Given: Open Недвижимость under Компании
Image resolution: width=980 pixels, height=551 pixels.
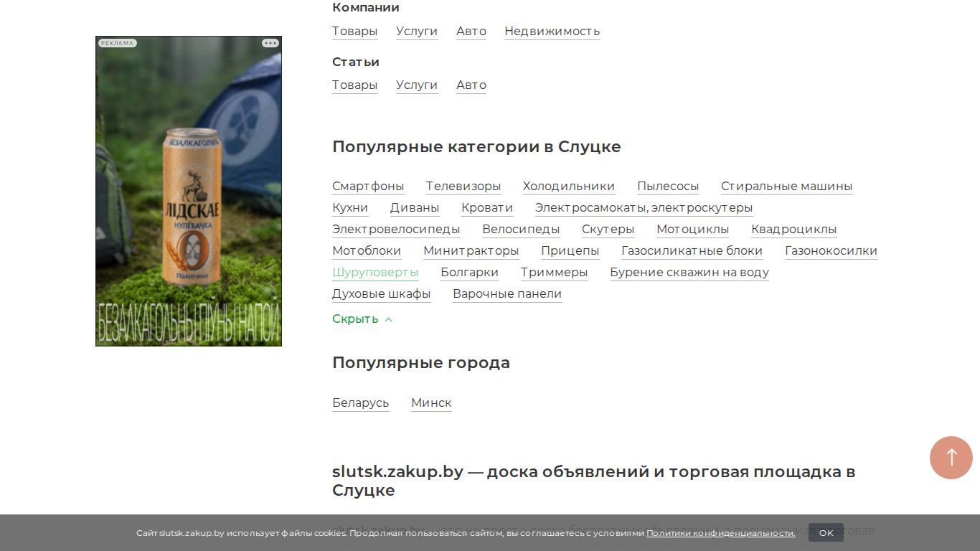Looking at the screenshot, I should pyautogui.click(x=552, y=31).
